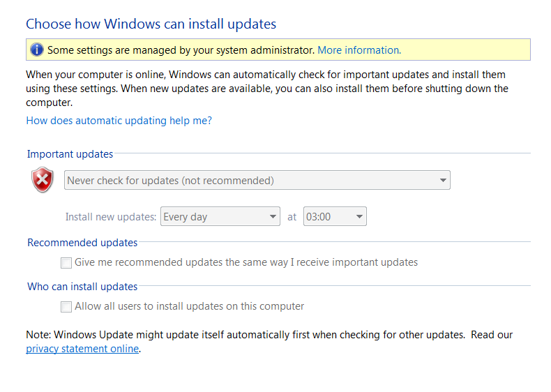The width and height of the screenshot is (551, 392).
Task: Enable "Allow all users to install updates" checkbox
Action: click(x=66, y=306)
